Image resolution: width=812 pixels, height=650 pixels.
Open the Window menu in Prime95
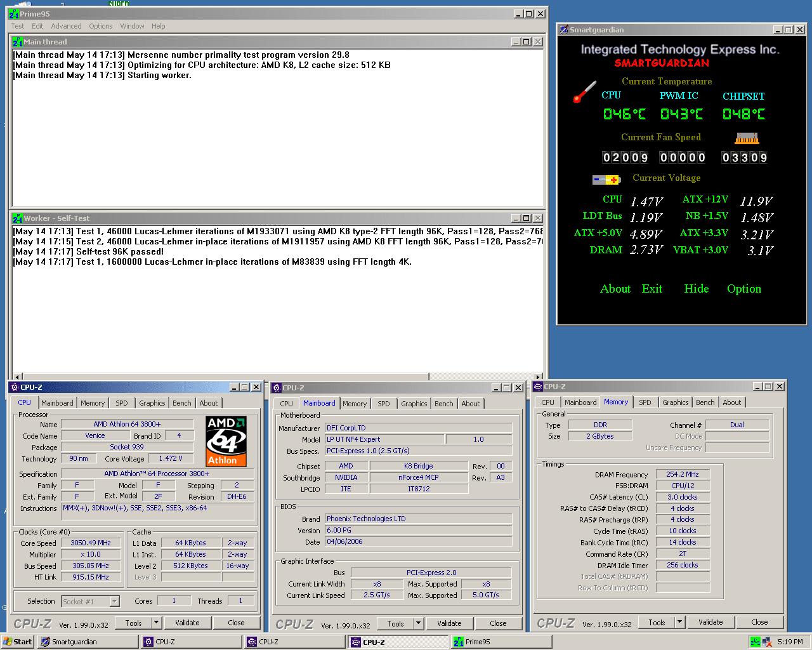point(132,26)
